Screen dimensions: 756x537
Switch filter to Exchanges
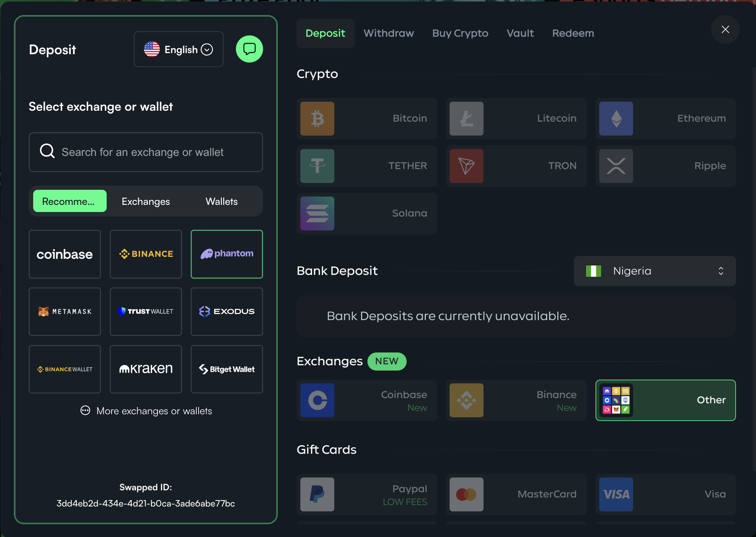[x=146, y=201]
